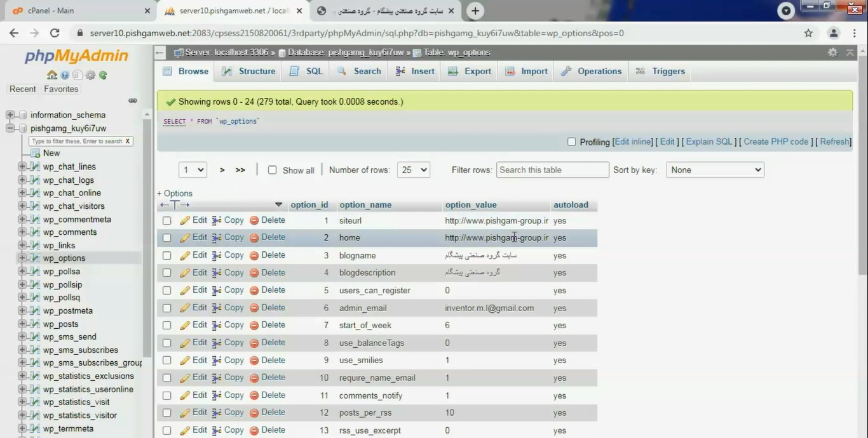
Task: Click the link-with-main-panel chain icon
Action: click(133, 100)
